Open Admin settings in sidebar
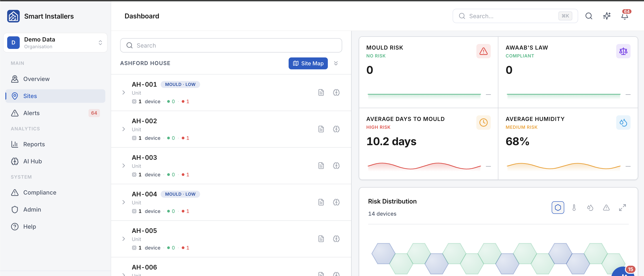 pyautogui.click(x=55, y=209)
